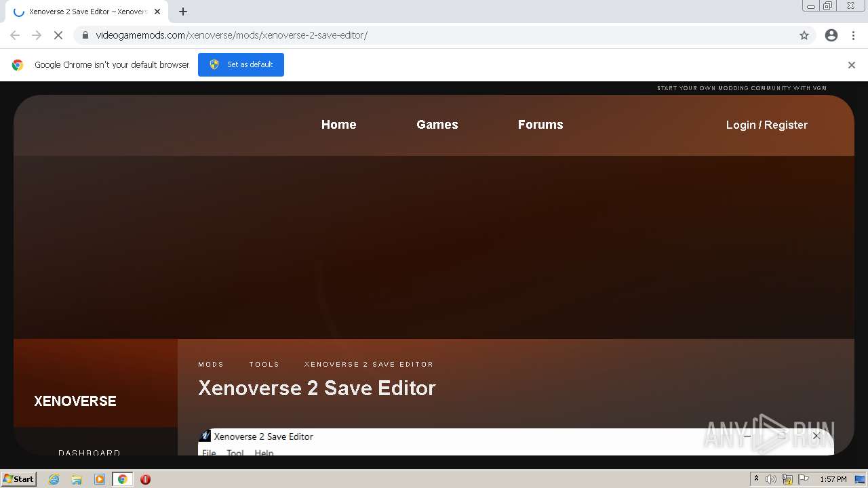Viewport: 868px width, 488px height.
Task: Close the Xenoverse 2 Save Editor tab
Action: pyautogui.click(x=157, y=12)
